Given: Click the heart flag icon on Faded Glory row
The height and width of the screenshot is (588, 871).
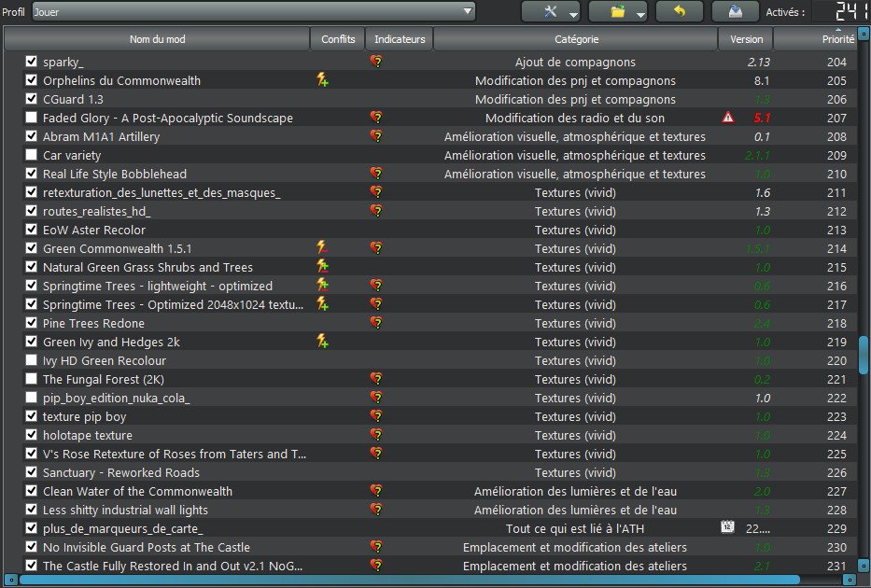Looking at the screenshot, I should [x=376, y=118].
